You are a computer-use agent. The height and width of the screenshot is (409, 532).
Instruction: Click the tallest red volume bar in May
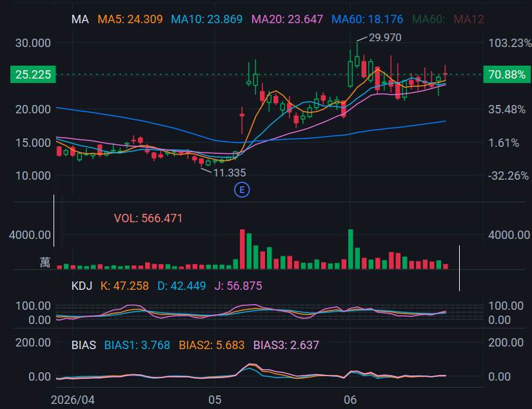tap(242, 249)
